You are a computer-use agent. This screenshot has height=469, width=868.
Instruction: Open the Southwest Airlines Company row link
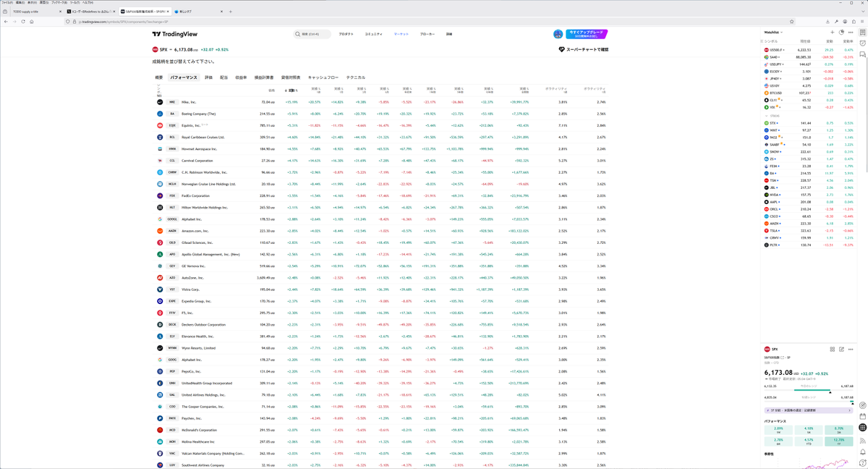[x=204, y=465]
